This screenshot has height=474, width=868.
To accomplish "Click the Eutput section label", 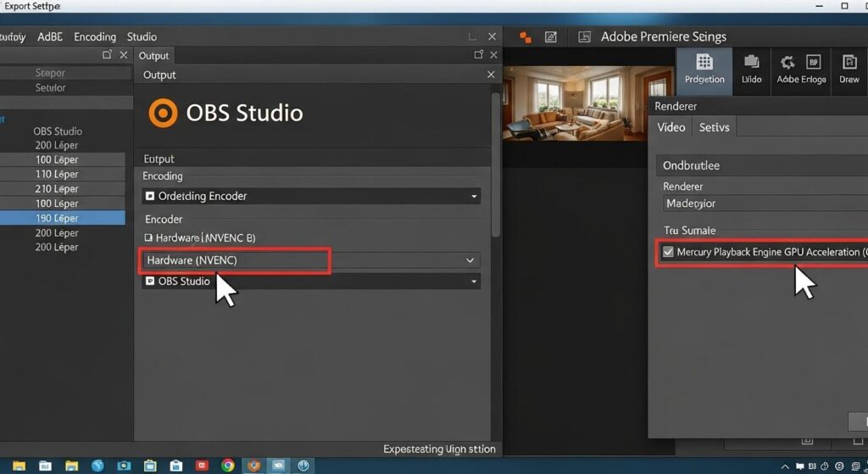I will 159,159.
